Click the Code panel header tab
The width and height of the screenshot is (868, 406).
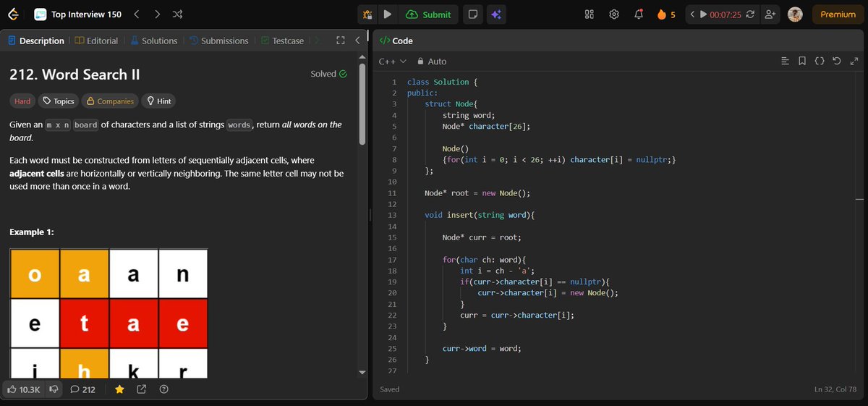point(396,41)
